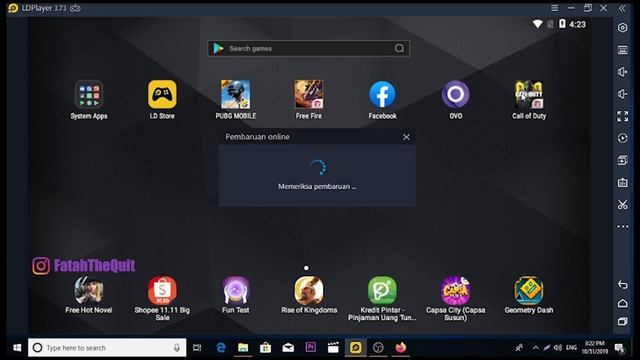Toggle fullscreen from the sidebar
This screenshot has width=640, height=360.
(x=622, y=116)
